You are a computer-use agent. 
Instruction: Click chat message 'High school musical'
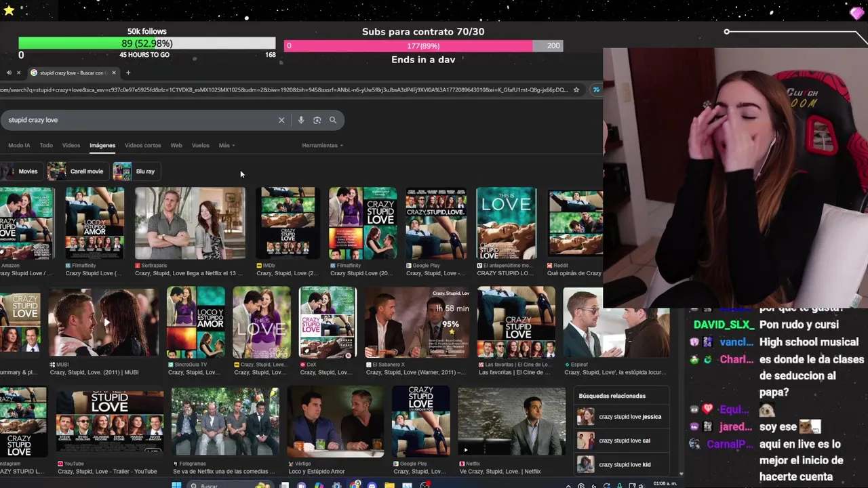[x=809, y=342]
